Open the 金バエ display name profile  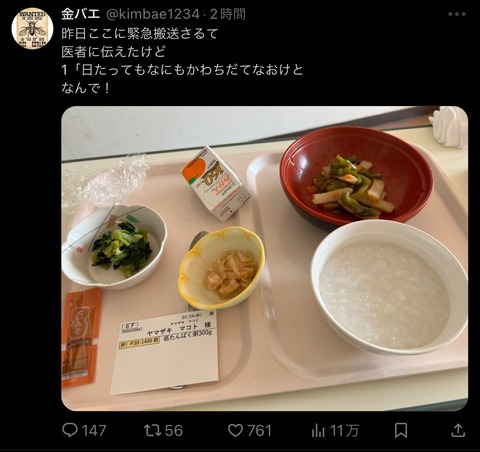click(x=80, y=14)
